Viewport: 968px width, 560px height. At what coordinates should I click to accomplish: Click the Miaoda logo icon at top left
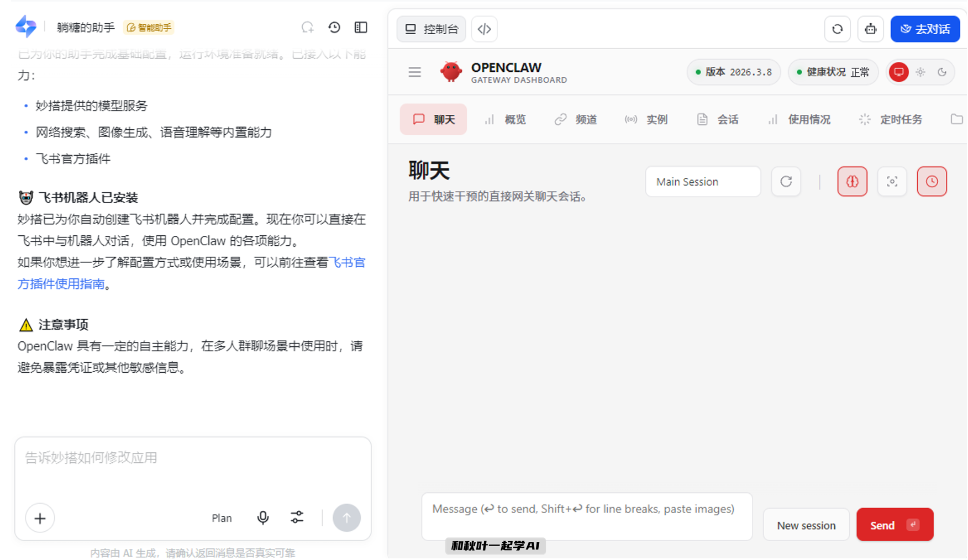(25, 27)
